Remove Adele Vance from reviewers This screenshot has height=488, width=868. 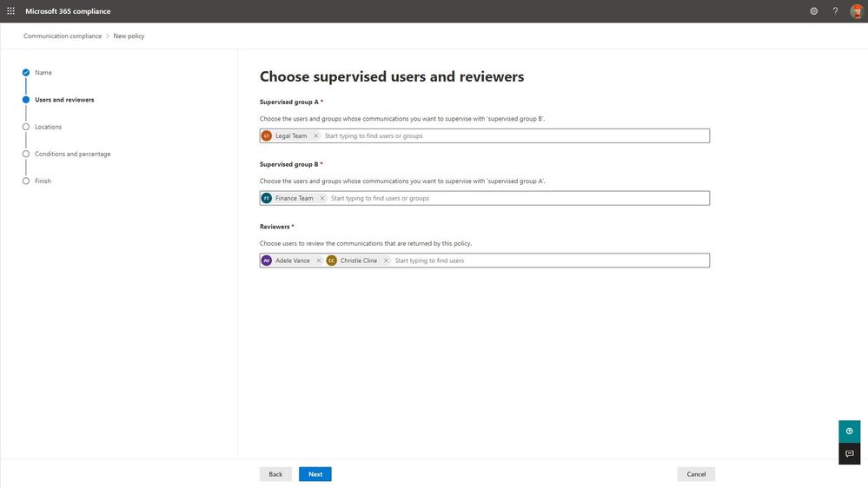(x=319, y=260)
